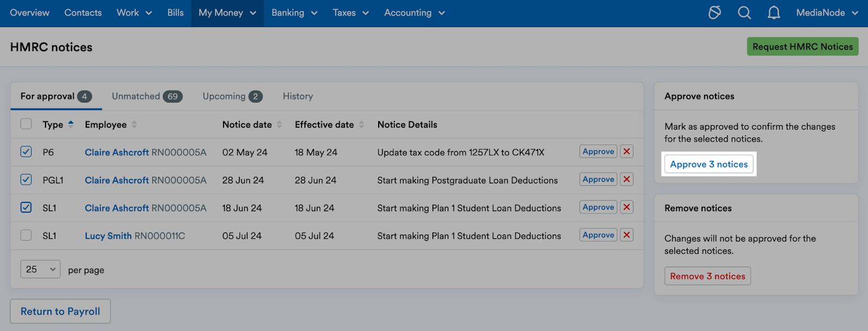Click Approve 3 notices button
Image resolution: width=868 pixels, height=331 pixels.
pyautogui.click(x=709, y=164)
